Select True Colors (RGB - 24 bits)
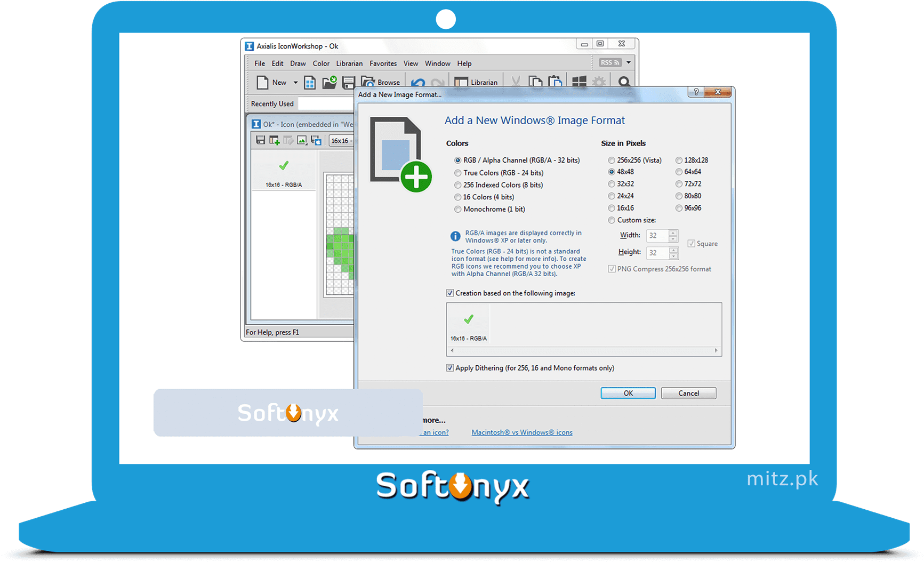Screen dimensions: 924x562 tap(499, 173)
